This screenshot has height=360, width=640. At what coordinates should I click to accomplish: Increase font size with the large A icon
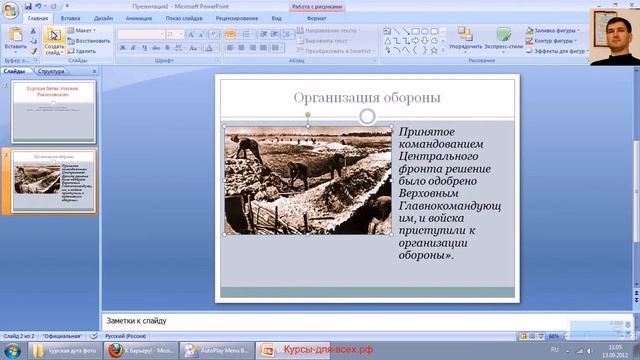tap(191, 35)
